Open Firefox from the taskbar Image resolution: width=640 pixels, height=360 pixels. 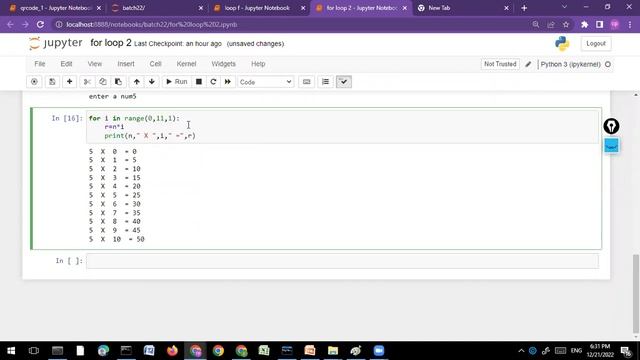[x=172, y=351]
